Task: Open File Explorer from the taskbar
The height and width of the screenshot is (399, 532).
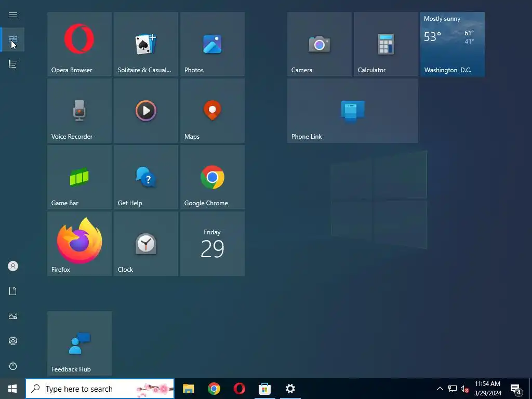Action: pos(188,389)
